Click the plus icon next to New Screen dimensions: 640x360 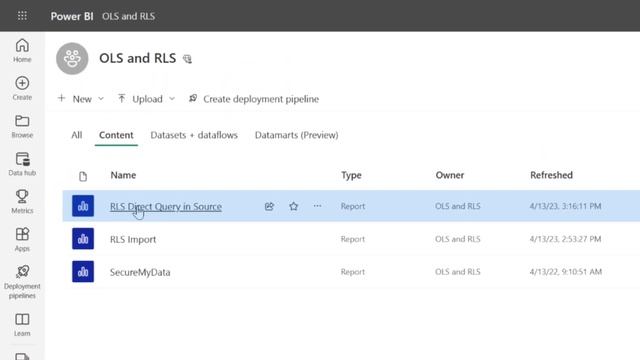pos(62,98)
